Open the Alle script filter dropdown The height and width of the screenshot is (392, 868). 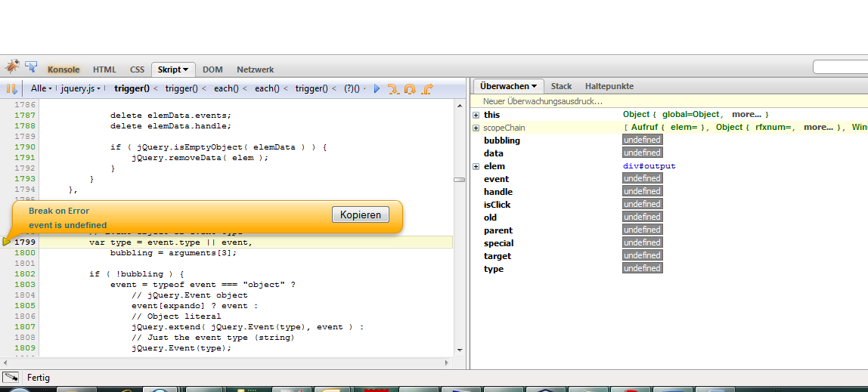click(42, 89)
